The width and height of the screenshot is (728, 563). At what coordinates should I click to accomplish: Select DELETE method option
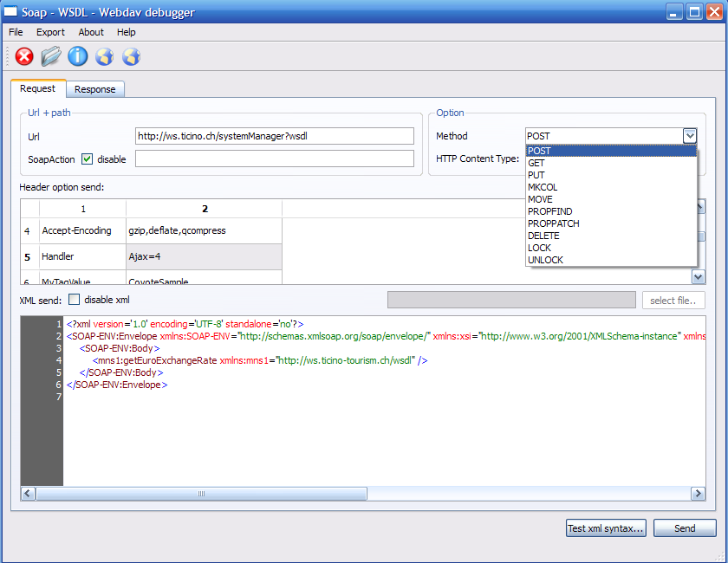(x=611, y=236)
